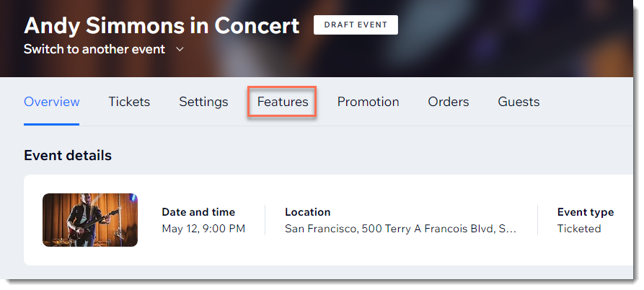Click the 'Event type' label
Screen dimensions: 644x290
click(586, 212)
